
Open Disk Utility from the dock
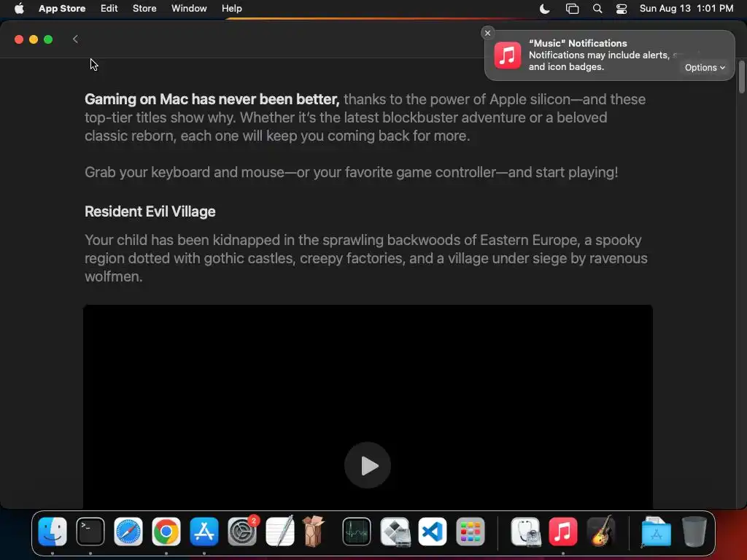pos(526,532)
